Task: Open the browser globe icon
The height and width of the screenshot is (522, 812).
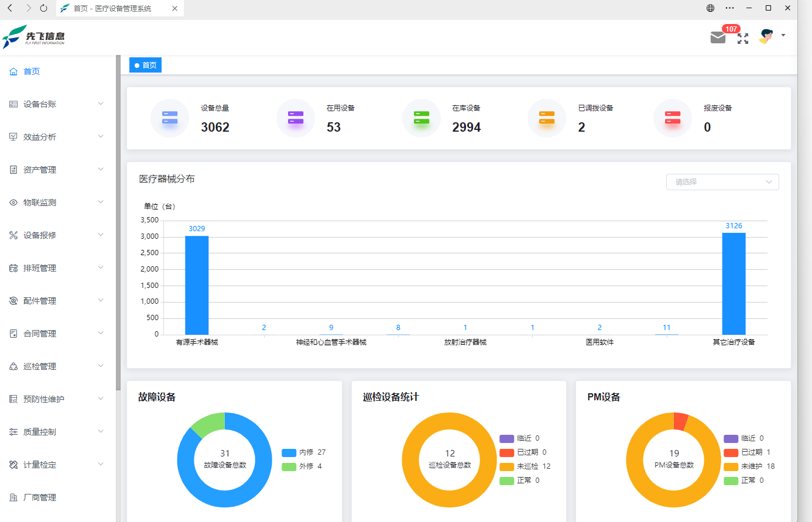Action: click(x=710, y=8)
